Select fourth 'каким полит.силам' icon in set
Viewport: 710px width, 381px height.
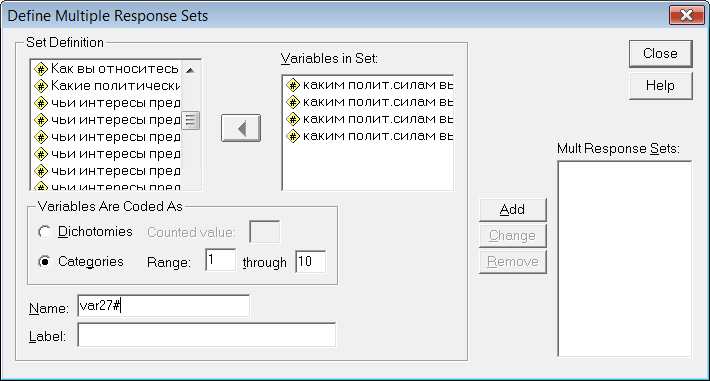click(x=293, y=136)
